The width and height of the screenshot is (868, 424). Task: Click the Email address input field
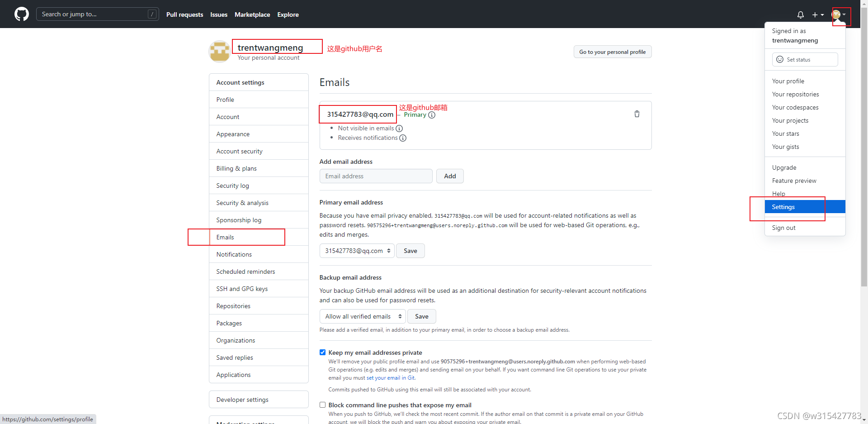[x=376, y=176]
